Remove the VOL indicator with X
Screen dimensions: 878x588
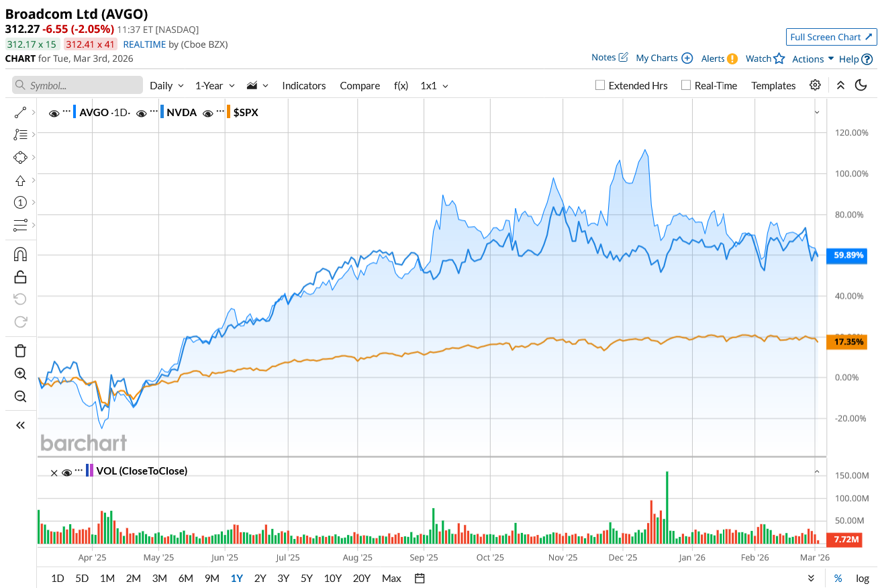54,473
